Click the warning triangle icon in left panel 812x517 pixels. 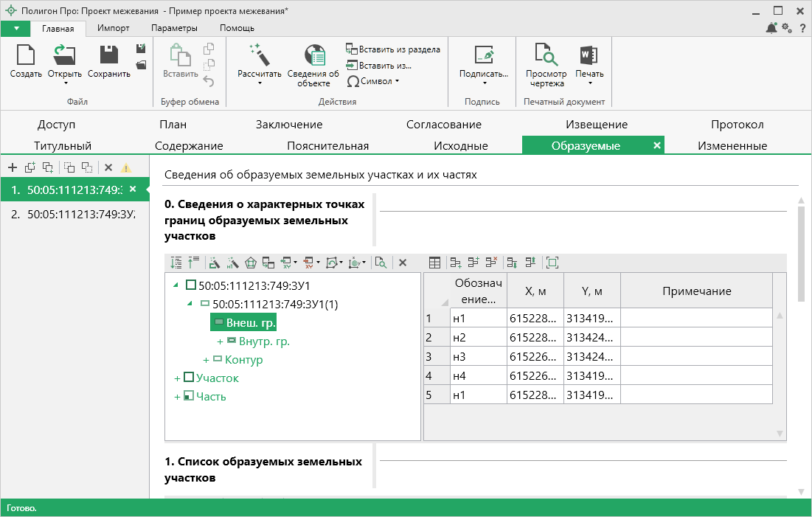[124, 167]
